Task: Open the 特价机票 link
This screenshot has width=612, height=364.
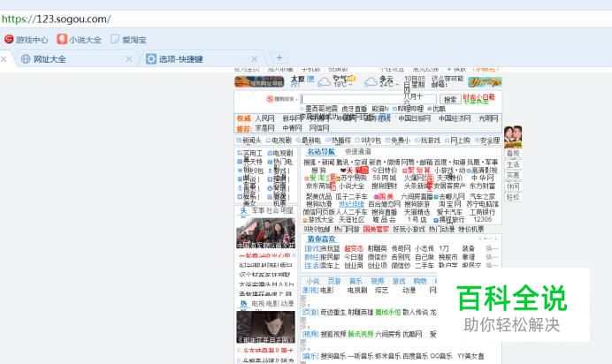Action: [471, 229]
